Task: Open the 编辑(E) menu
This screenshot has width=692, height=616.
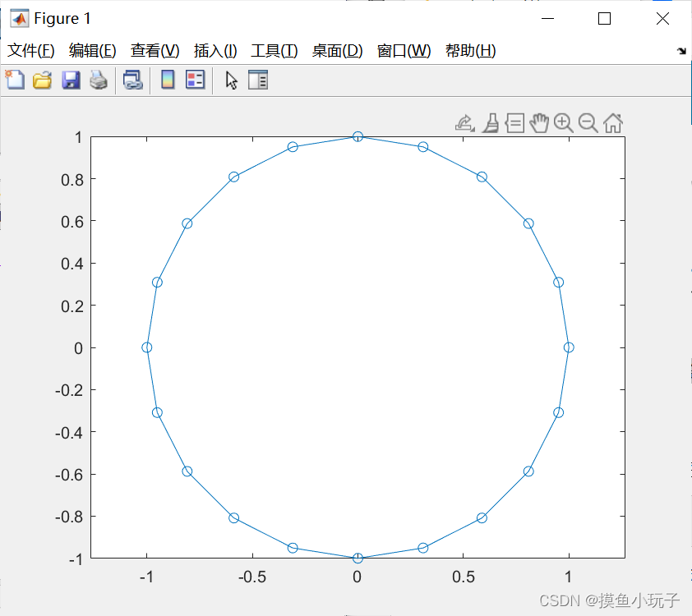Action: 93,51
